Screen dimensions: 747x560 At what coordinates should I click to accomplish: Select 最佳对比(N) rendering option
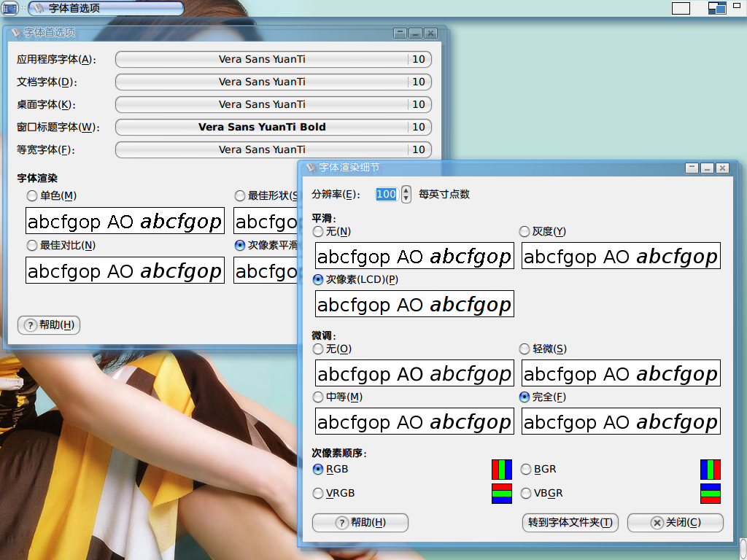32,245
